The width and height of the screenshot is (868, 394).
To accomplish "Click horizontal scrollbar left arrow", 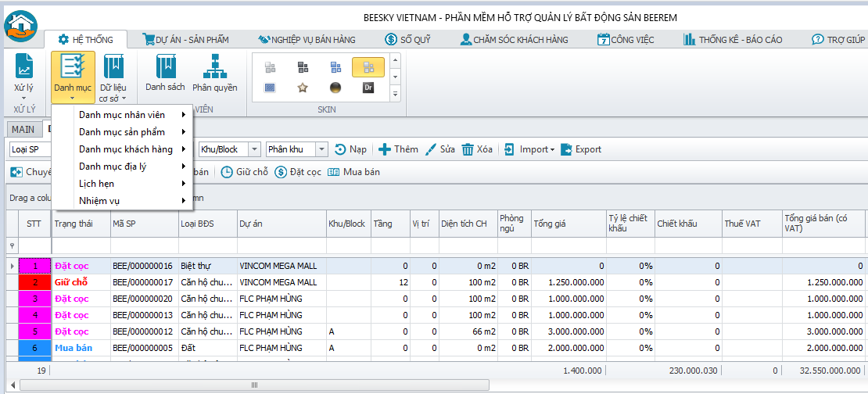I will 12,385.
